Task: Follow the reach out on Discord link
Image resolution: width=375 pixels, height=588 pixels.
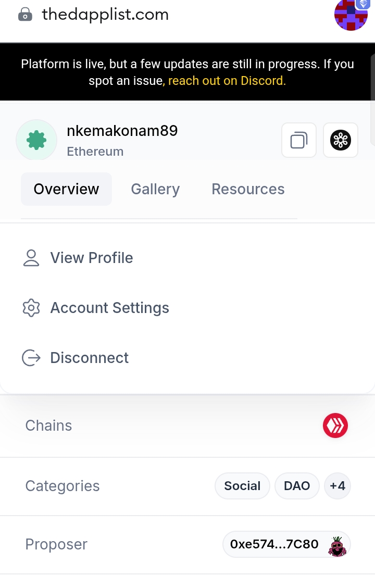Action: point(227,81)
